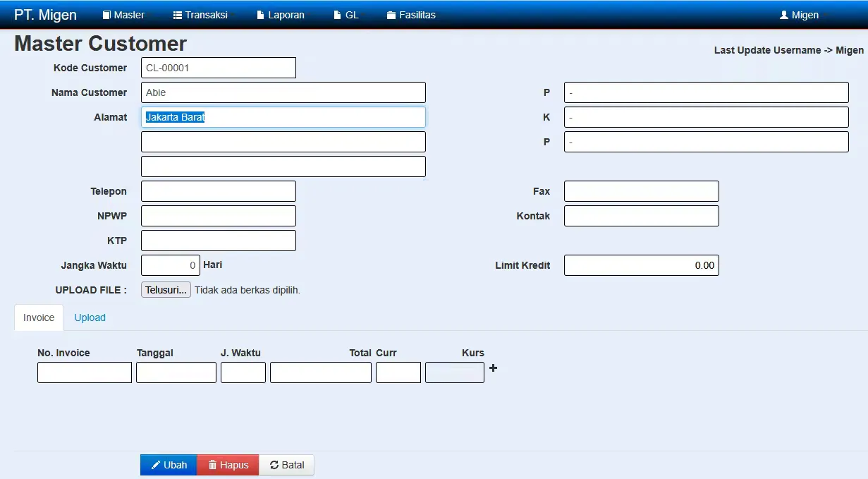Focus the No. Invoice input
868x479 pixels.
point(85,372)
